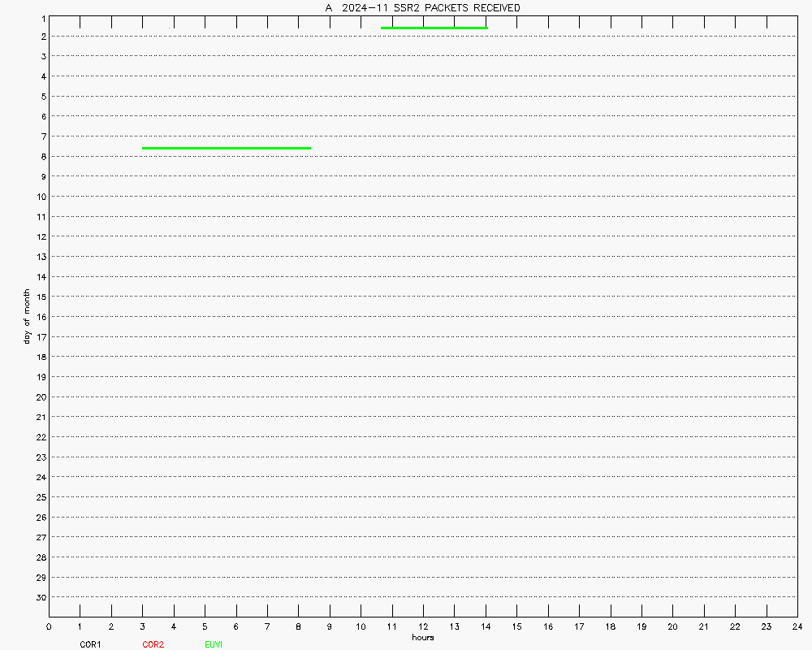The width and height of the screenshot is (812, 650).
Task: Click day 15 on the y-axis
Action: (39, 297)
